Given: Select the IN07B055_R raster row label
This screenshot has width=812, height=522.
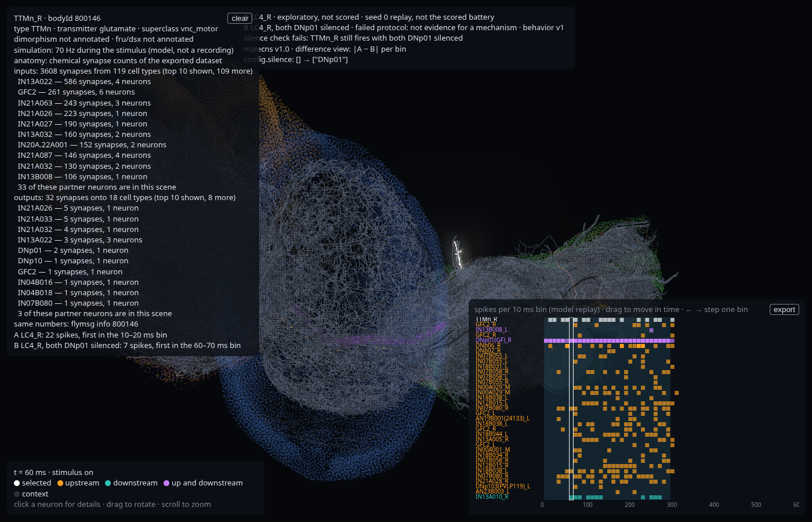Looking at the screenshot, I should [492, 382].
